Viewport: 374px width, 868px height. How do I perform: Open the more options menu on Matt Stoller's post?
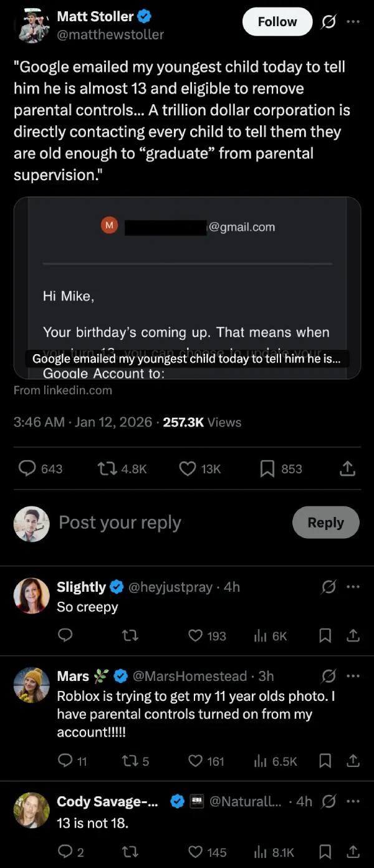353,21
